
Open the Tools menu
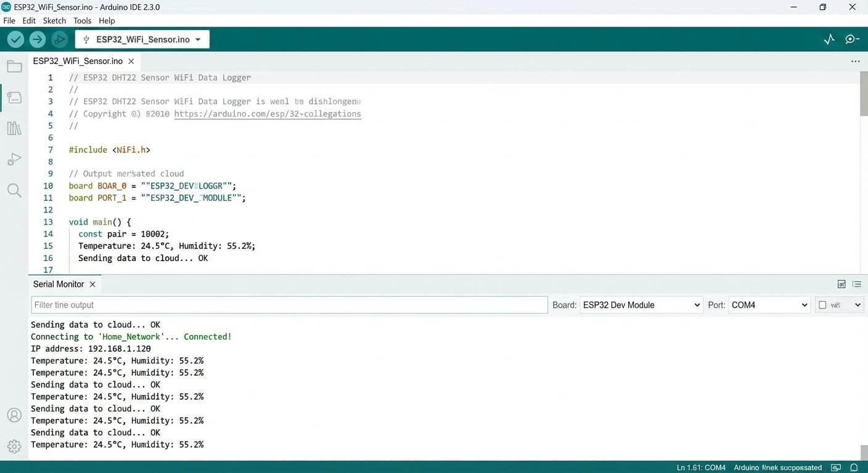point(82,20)
